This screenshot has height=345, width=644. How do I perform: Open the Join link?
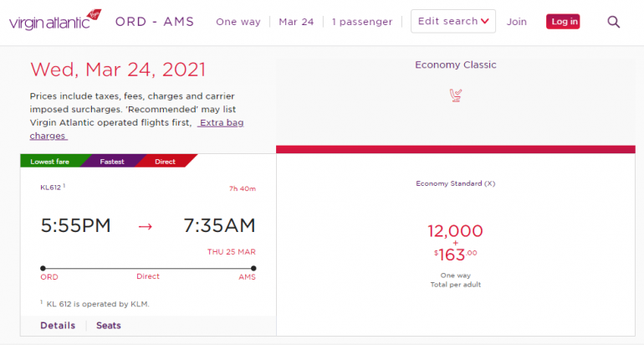click(516, 22)
